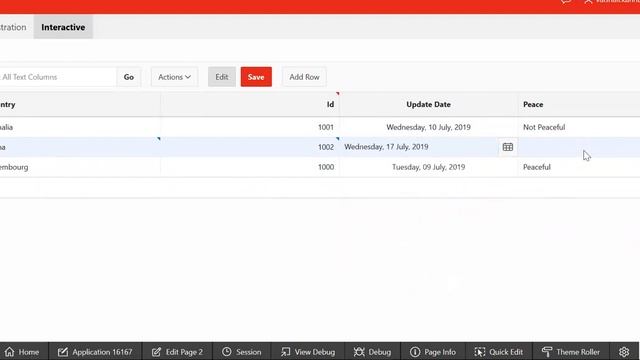
Task: Focus the All Text Columns search field
Action: (x=58, y=77)
